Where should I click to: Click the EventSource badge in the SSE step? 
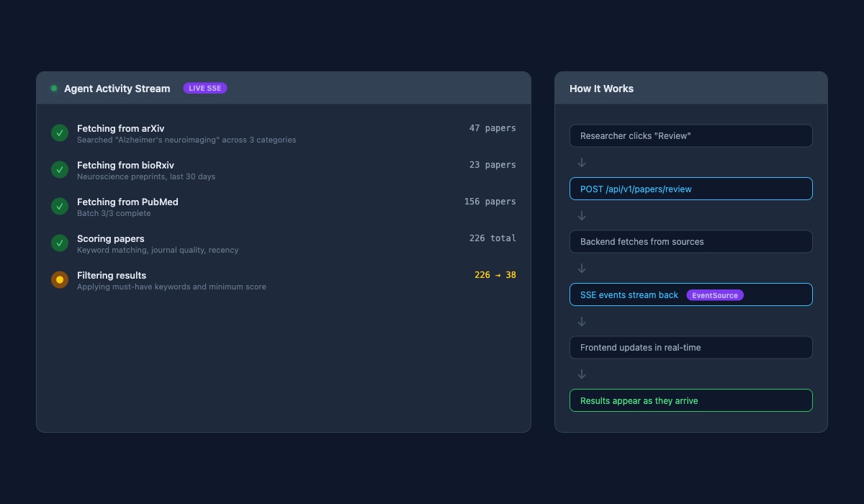tap(715, 295)
